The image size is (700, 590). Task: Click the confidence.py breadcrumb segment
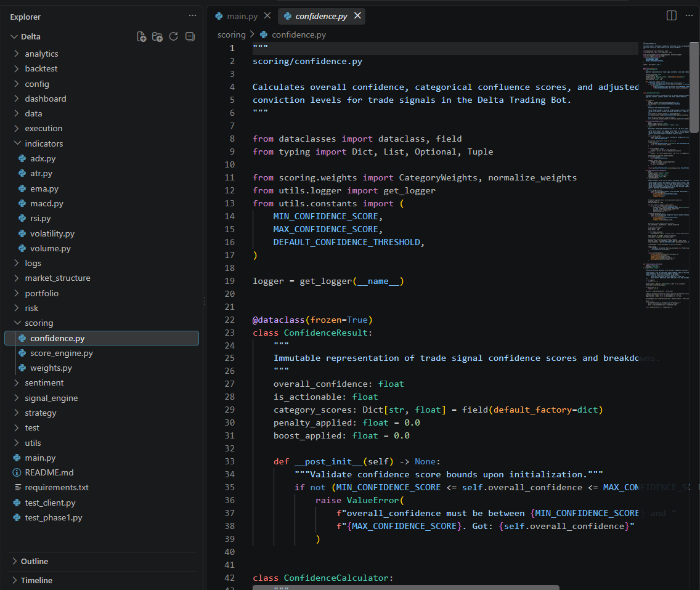[299, 35]
